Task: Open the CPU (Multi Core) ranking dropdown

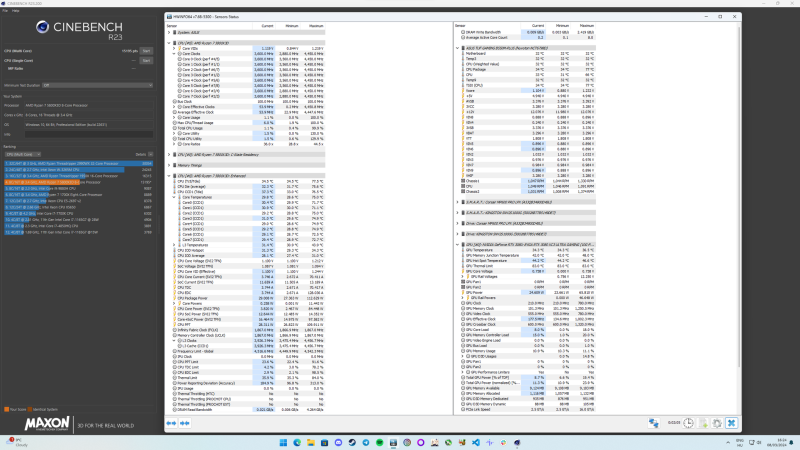Action: pos(22,154)
